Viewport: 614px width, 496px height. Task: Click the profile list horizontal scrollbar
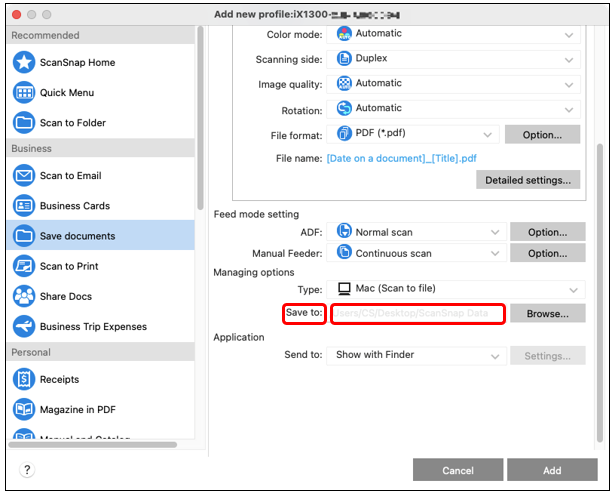coord(93,445)
